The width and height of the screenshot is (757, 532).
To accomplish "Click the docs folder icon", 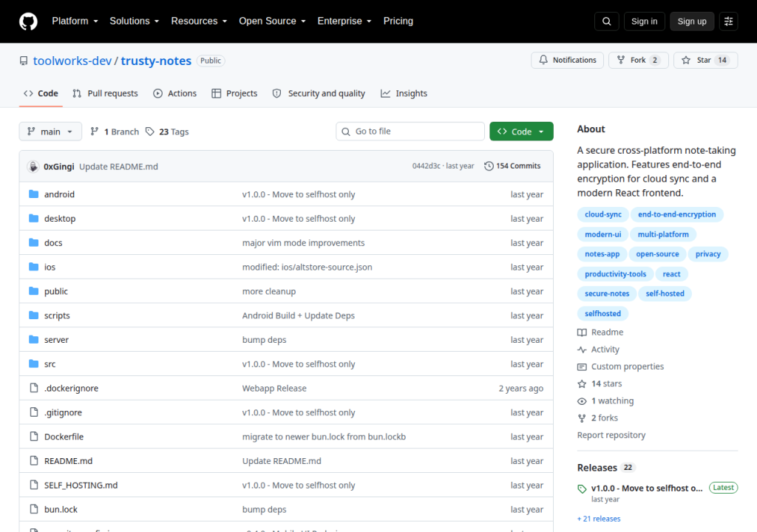I will 33,242.
